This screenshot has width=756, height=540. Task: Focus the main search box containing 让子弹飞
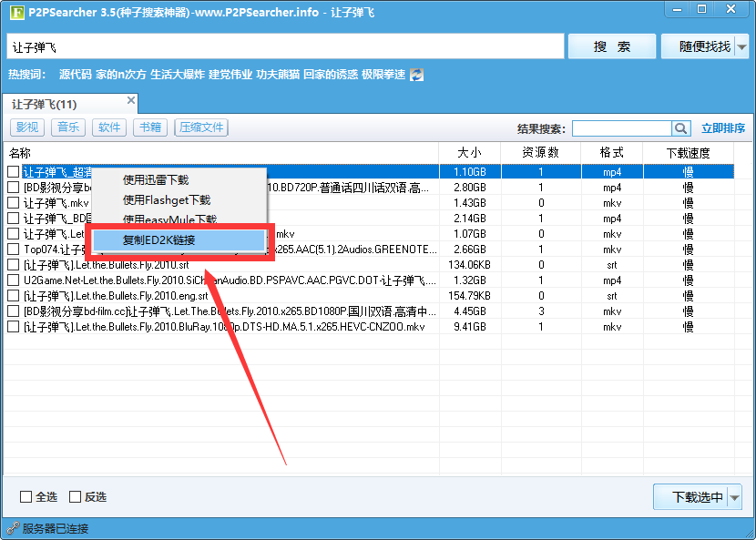[285, 46]
